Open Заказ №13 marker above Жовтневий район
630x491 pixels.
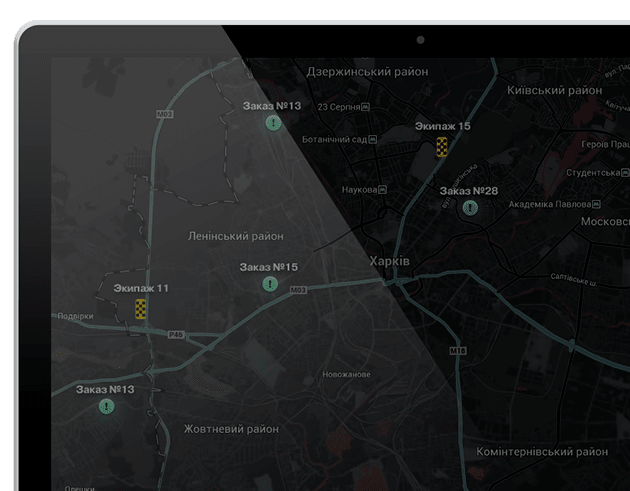coord(106,406)
